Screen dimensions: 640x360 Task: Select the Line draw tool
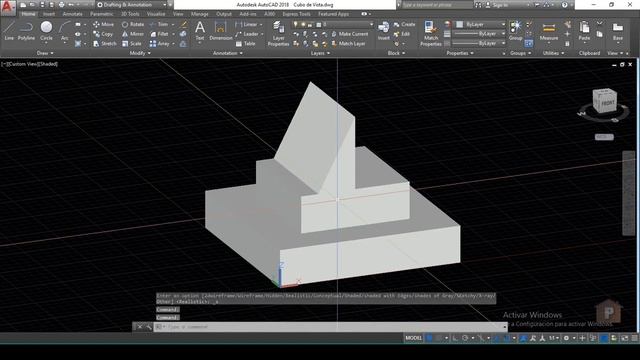click(9, 31)
